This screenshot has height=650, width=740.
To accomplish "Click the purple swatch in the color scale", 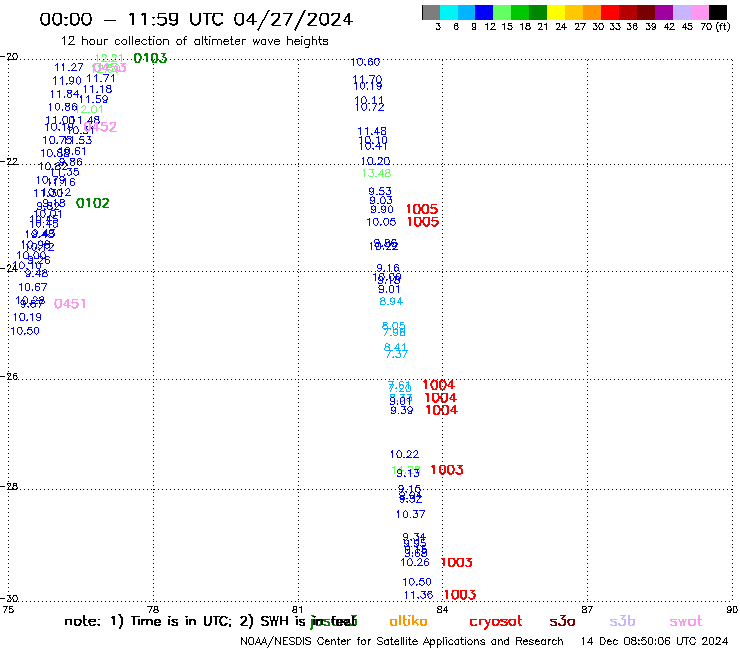I will [664, 12].
